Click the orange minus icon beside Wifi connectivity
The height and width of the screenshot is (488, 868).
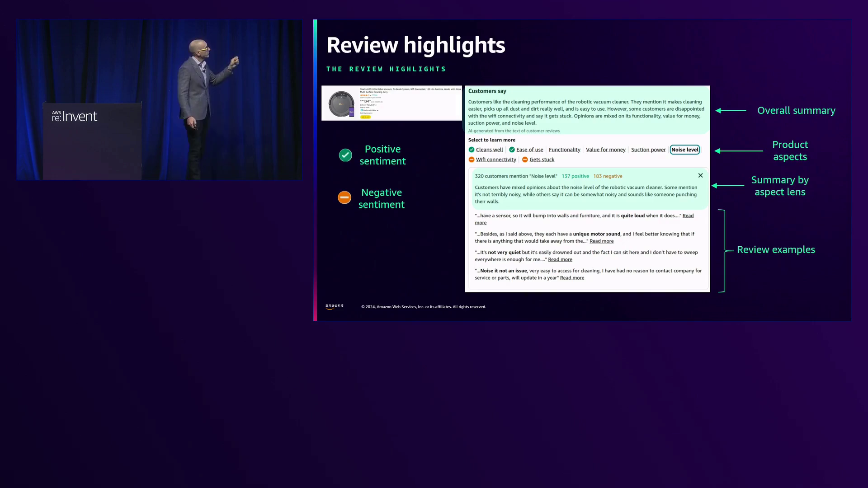(x=472, y=160)
